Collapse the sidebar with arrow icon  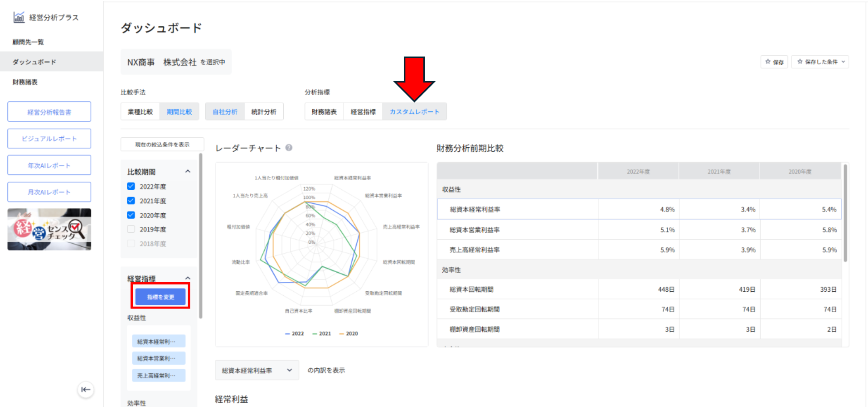pos(85,390)
